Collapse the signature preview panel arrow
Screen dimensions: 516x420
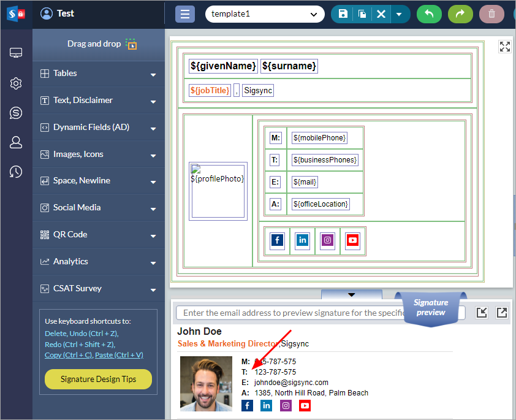(351, 295)
